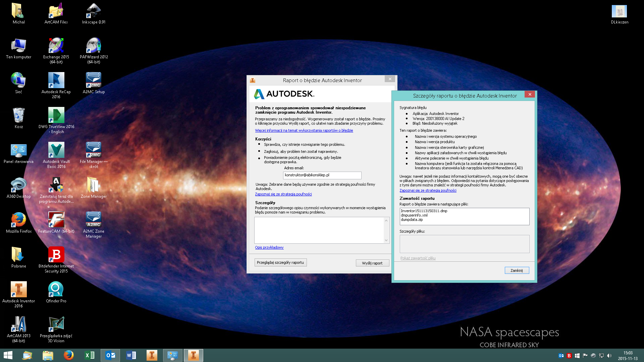Launch A360 Desktop icon
The width and height of the screenshot is (644, 362).
pyautogui.click(x=18, y=188)
